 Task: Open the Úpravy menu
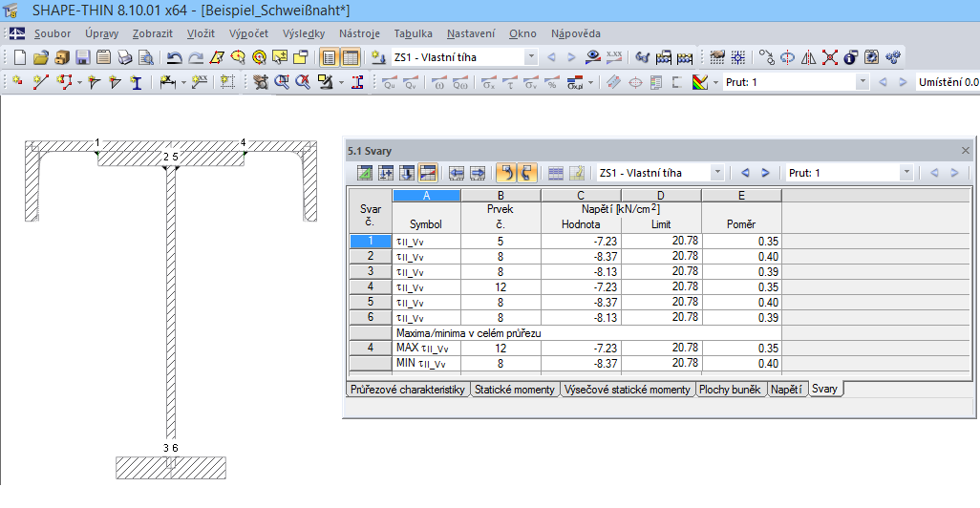(x=102, y=33)
